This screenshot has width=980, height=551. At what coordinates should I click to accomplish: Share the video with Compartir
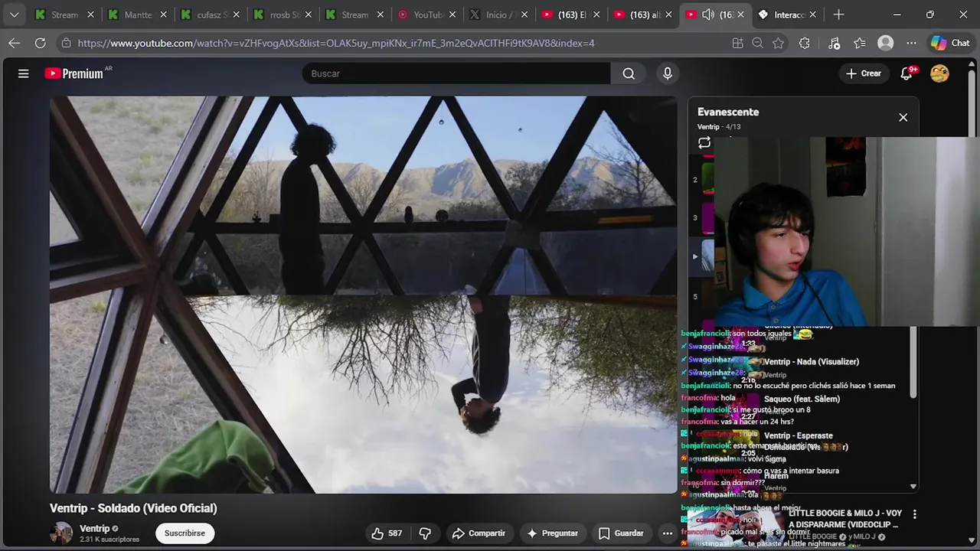[479, 533]
